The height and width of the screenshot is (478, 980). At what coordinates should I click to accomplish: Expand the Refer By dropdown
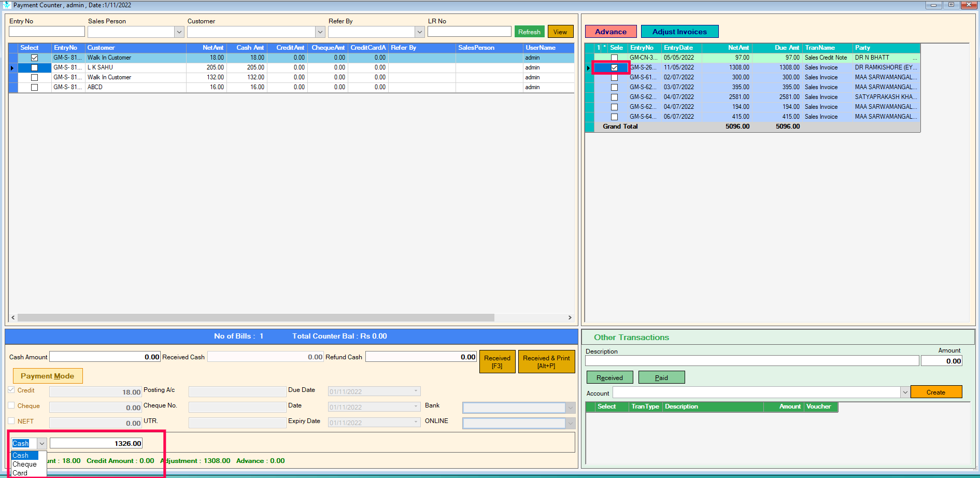pos(419,32)
